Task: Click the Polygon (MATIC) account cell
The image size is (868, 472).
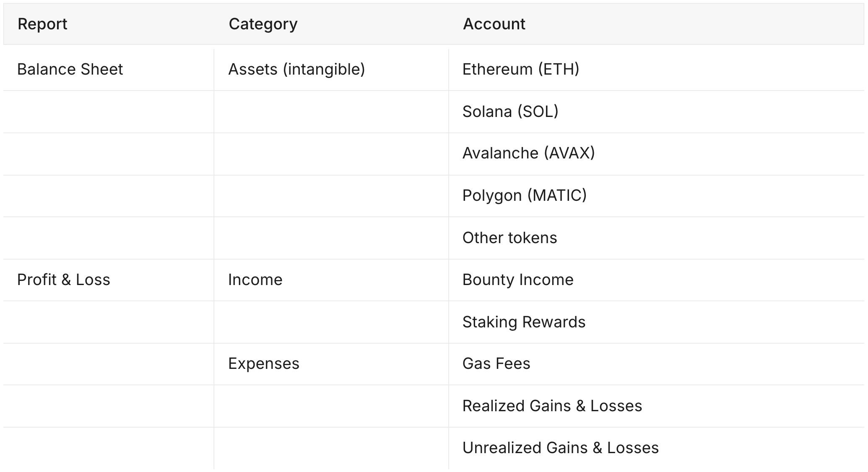Action: [x=524, y=196]
